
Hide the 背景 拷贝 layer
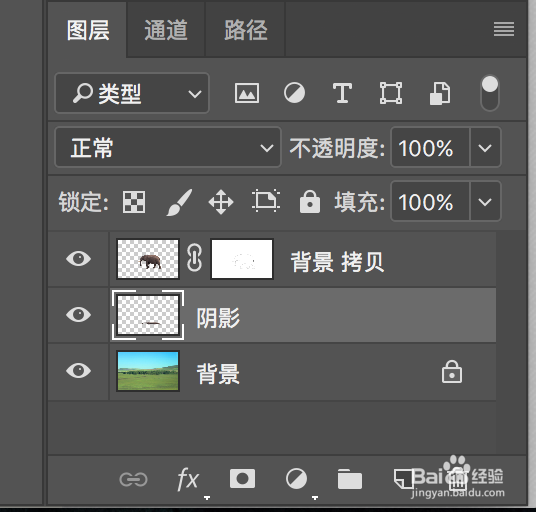tap(79, 258)
